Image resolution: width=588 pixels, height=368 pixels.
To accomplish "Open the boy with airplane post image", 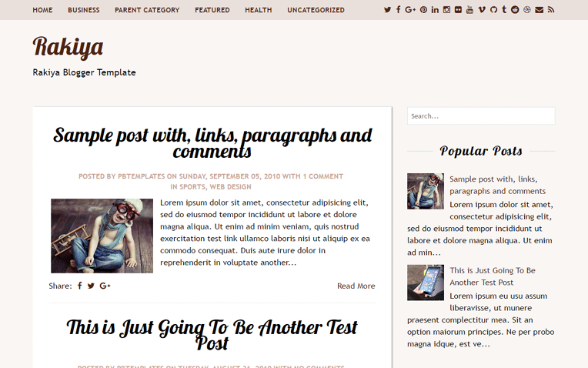I will click(102, 236).
